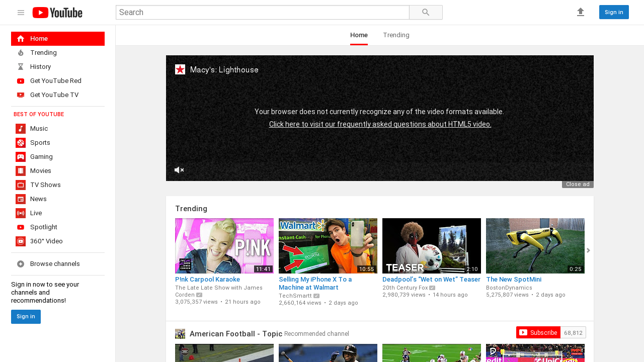644x362 pixels.
Task: Switch to the Trending tab
Action: coord(396,35)
